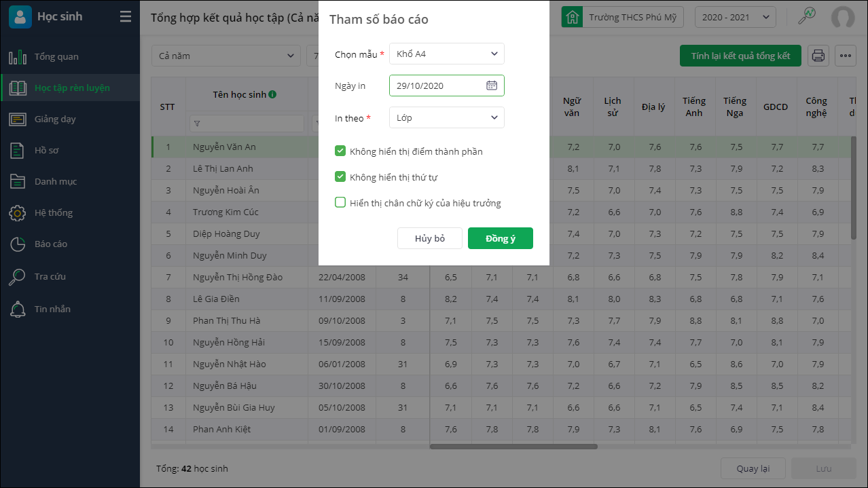Viewport: 868px width, 488px height.
Task: Click the green info icon beside Tên học sinh
Action: [272, 94]
